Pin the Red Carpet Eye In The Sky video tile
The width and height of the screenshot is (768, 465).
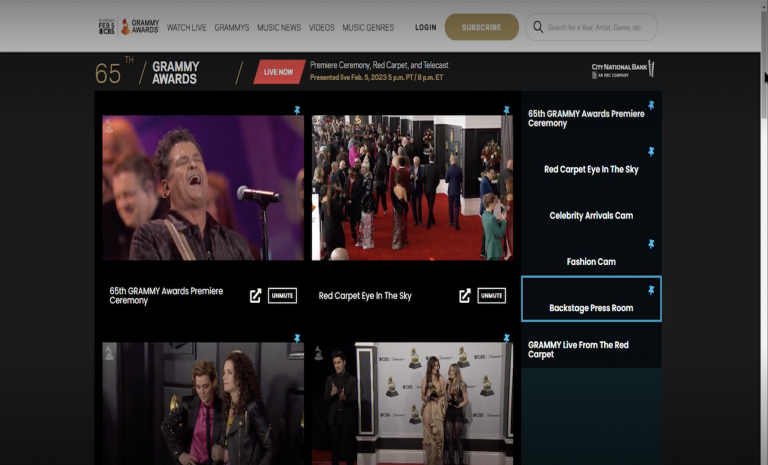(x=506, y=110)
